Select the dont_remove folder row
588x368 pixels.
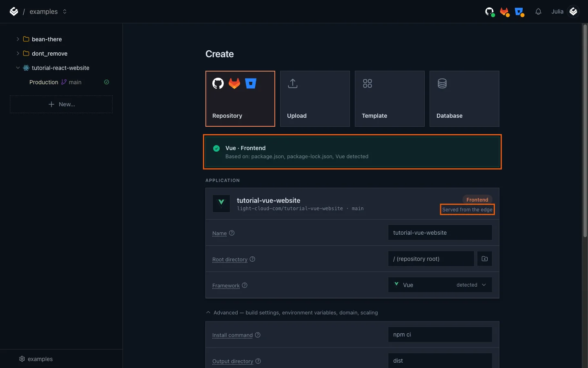click(61, 54)
